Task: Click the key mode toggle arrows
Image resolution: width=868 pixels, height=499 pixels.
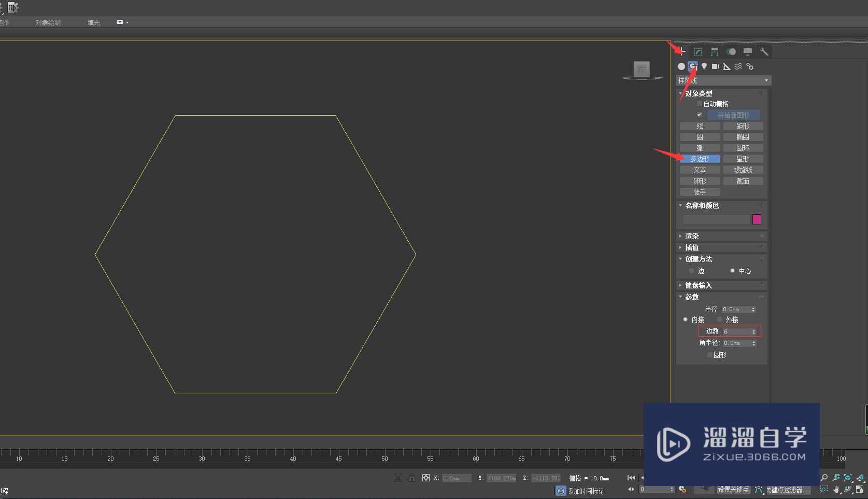Action: [x=631, y=489]
